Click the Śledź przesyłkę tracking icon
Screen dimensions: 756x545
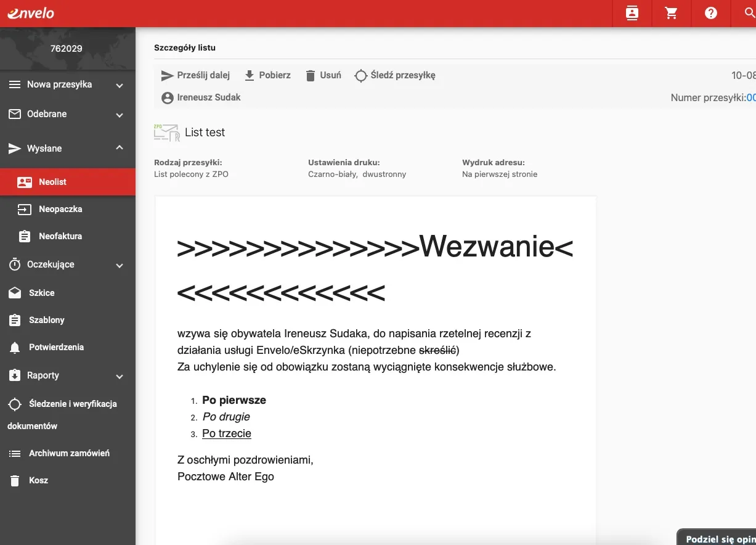click(x=360, y=75)
